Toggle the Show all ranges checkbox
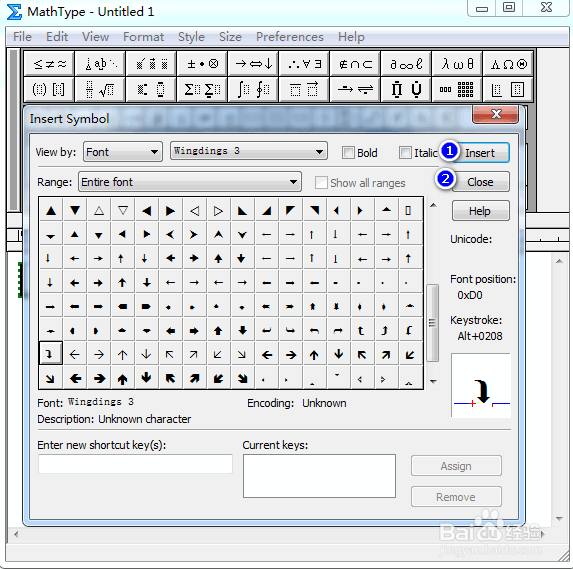The width and height of the screenshot is (573, 570). coord(321,182)
